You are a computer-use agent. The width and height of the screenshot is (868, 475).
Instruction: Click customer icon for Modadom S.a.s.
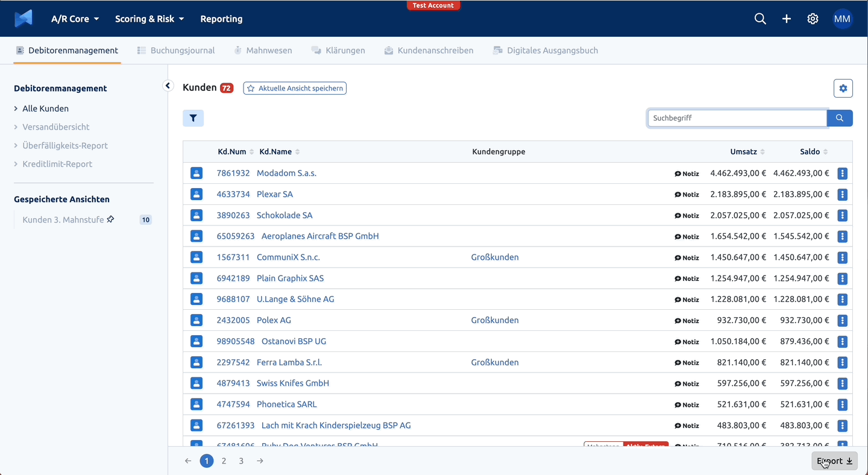[197, 173]
